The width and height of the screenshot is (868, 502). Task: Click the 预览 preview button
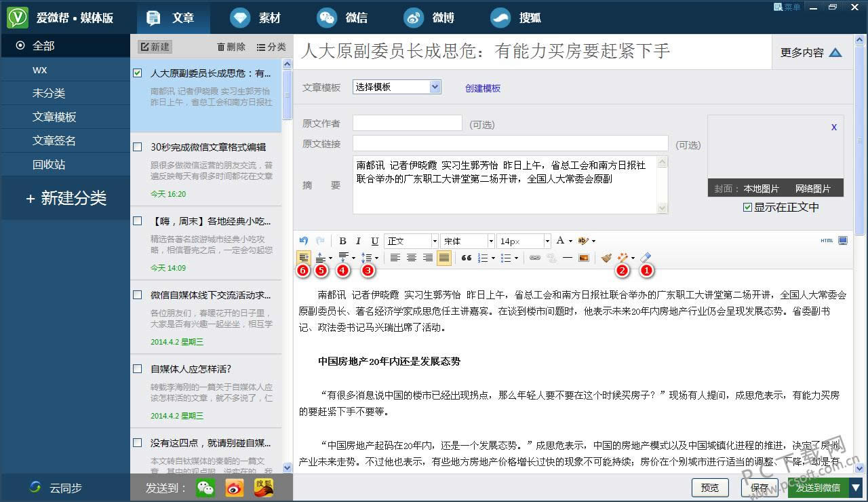coord(710,488)
